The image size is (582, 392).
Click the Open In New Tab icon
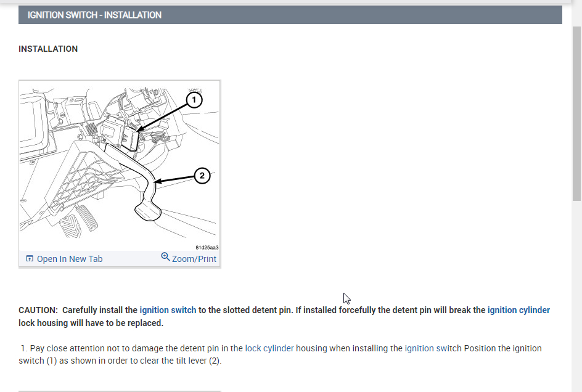pyautogui.click(x=30, y=259)
